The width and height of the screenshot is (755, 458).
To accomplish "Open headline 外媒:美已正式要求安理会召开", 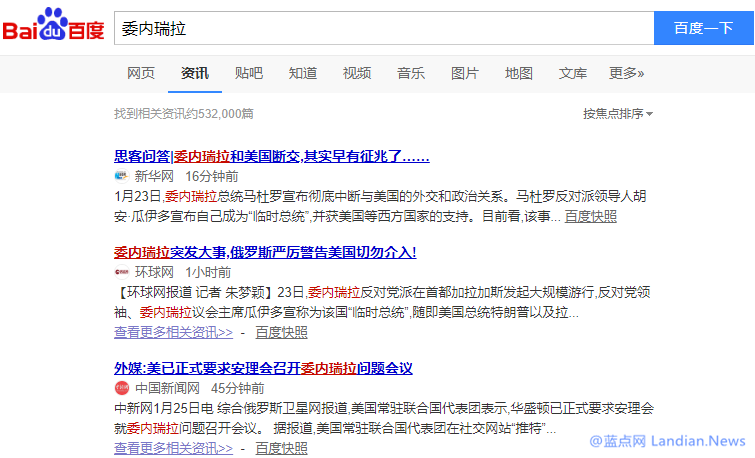I will pyautogui.click(x=263, y=368).
